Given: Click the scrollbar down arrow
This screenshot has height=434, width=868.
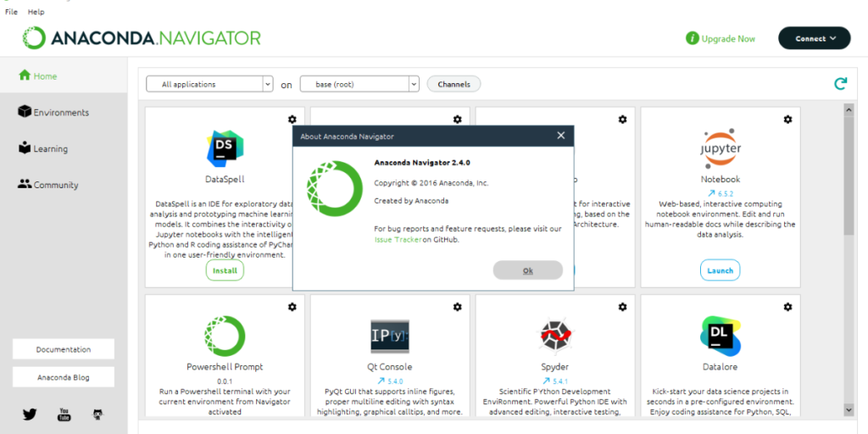Looking at the screenshot, I should [849, 409].
